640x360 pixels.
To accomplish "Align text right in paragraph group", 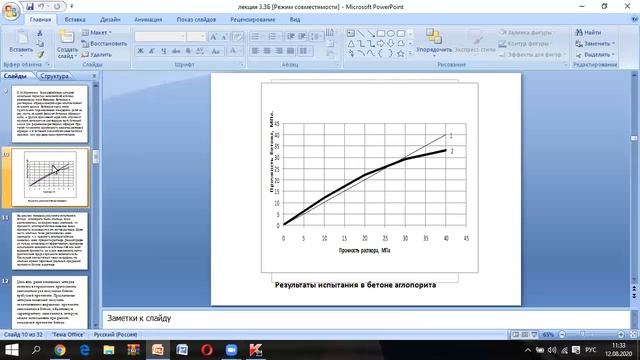I will pyautogui.click(x=279, y=51).
